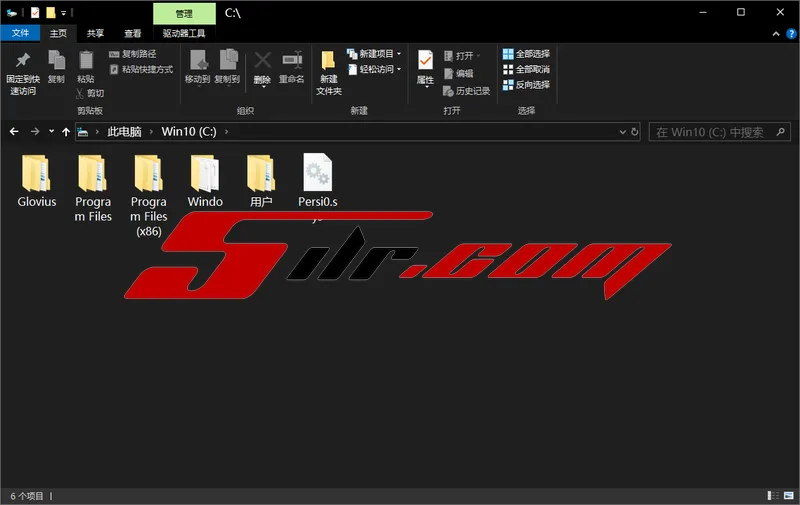Click Open (打开) in ribbon
The width and height of the screenshot is (800, 505).
point(462,56)
